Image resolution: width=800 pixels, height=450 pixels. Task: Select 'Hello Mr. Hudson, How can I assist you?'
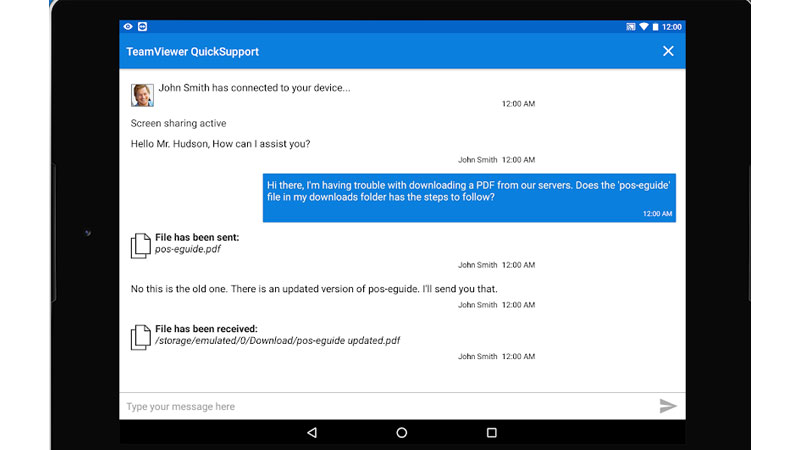pyautogui.click(x=220, y=144)
